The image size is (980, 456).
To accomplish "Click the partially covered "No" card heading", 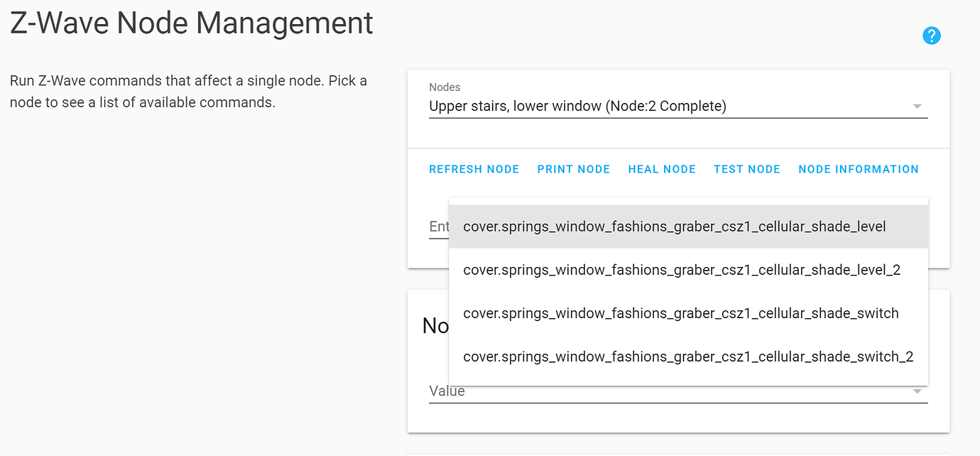I will [x=435, y=326].
